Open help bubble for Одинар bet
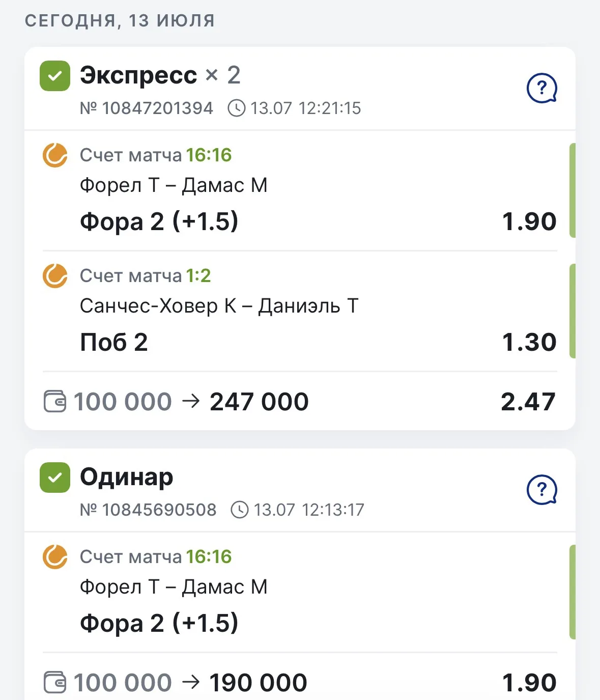The height and width of the screenshot is (700, 600). [542, 490]
